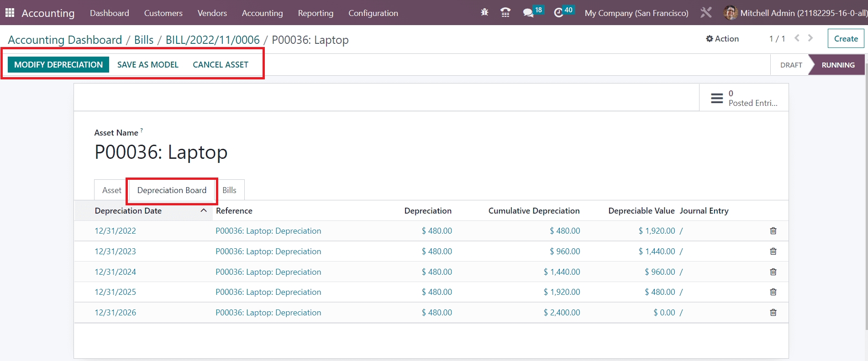The image size is (868, 361).
Task: Click the Cancel Asset button
Action: click(221, 65)
